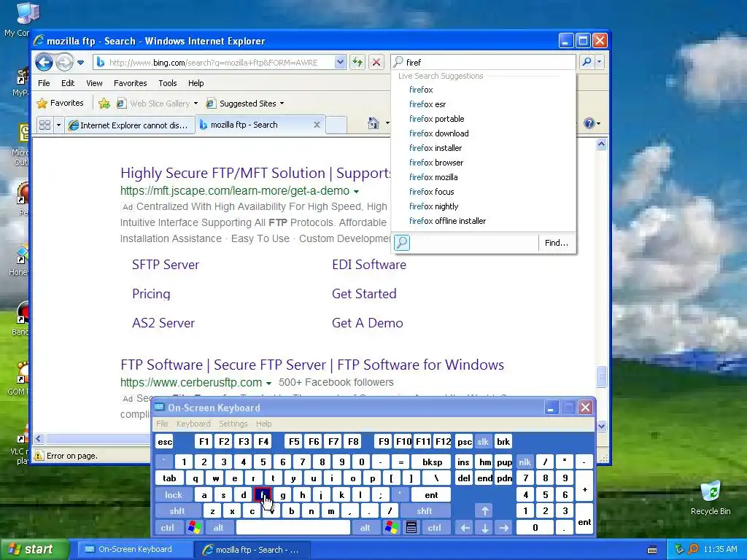Click the network tray icon near the clock
The height and width of the screenshot is (560, 747).
679,549
